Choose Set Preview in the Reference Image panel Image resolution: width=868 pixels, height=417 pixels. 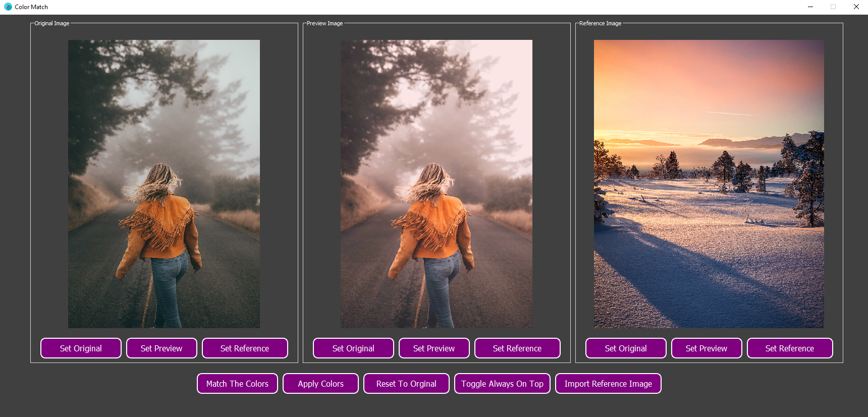pos(707,348)
